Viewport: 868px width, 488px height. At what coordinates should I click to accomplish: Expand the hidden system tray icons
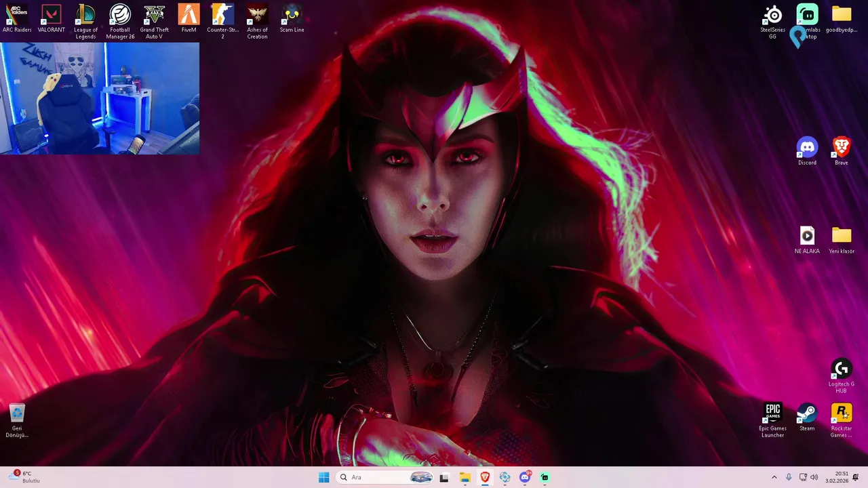(774, 477)
